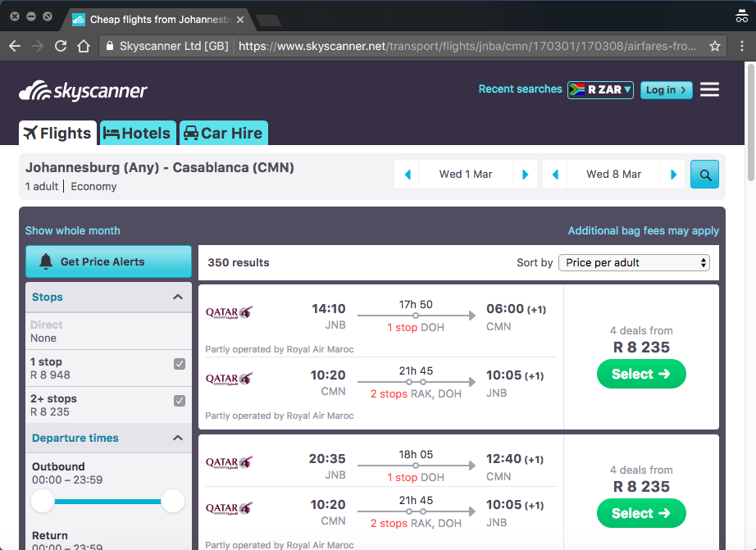Image resolution: width=756 pixels, height=550 pixels.
Task: Close the Cheap flights browser tab
Action: (240, 20)
